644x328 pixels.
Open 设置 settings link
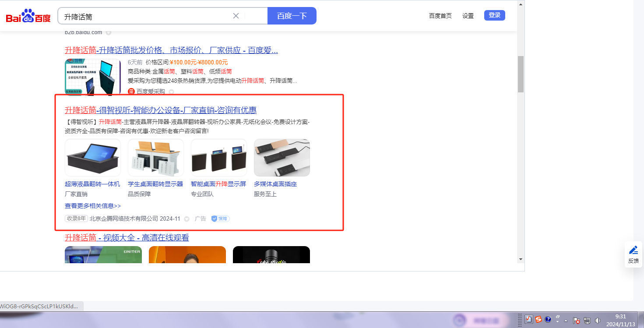tap(468, 16)
